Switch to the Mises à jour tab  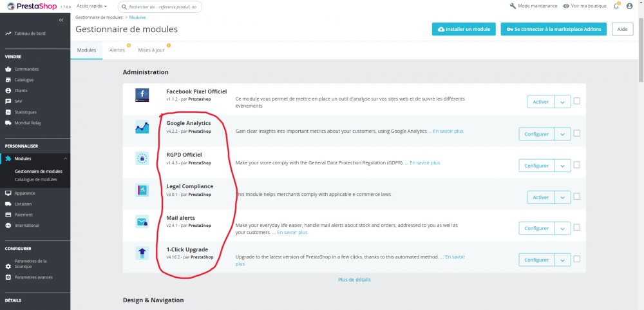pyautogui.click(x=151, y=50)
